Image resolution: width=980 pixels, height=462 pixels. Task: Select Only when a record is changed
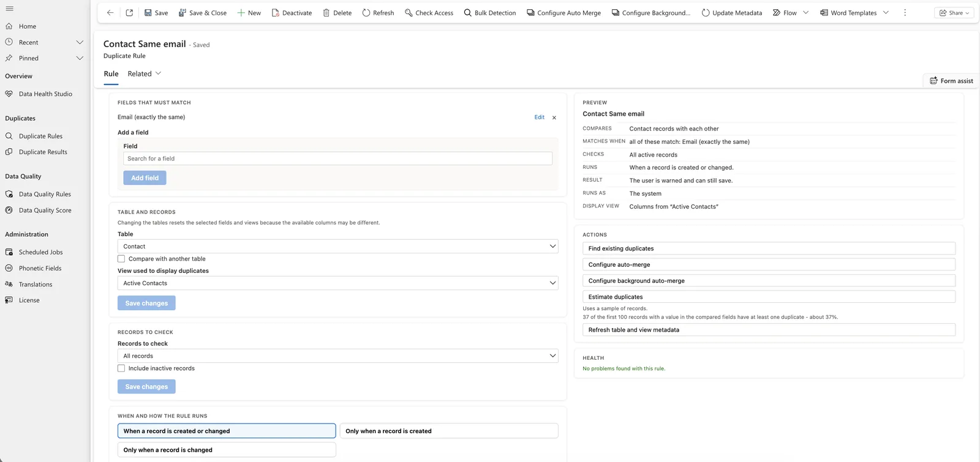point(227,450)
